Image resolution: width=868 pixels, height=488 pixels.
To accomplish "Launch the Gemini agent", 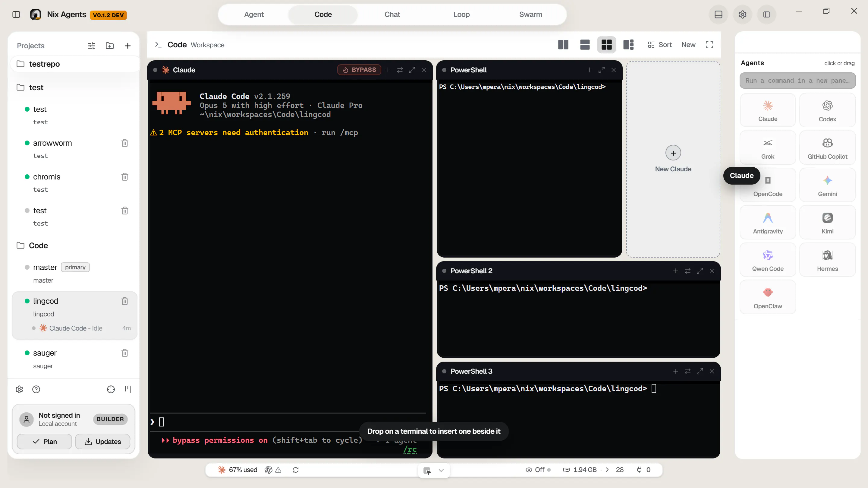I will click(827, 185).
